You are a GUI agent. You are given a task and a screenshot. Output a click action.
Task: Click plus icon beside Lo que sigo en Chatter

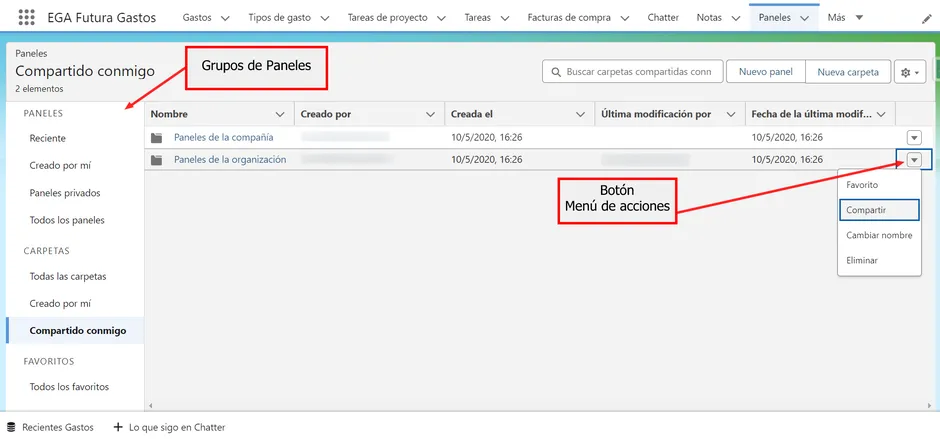point(118,428)
